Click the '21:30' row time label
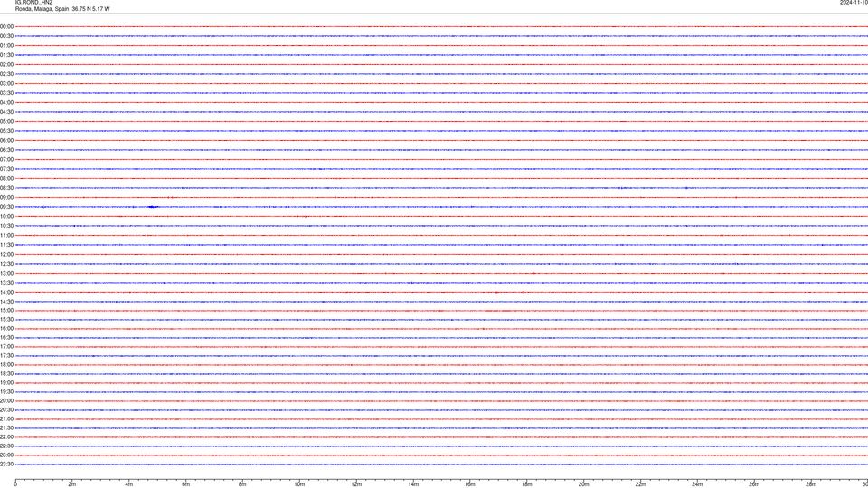Screen dimensions: 868x488 click(6, 428)
